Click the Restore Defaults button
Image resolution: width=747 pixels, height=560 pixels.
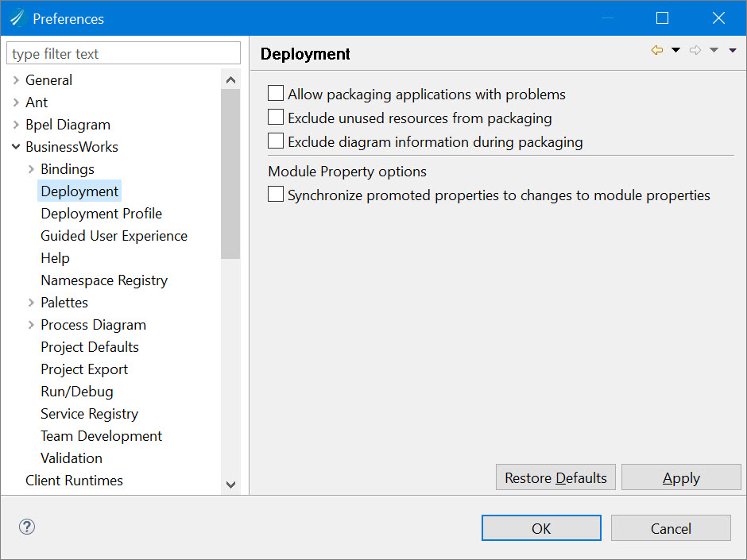point(555,477)
